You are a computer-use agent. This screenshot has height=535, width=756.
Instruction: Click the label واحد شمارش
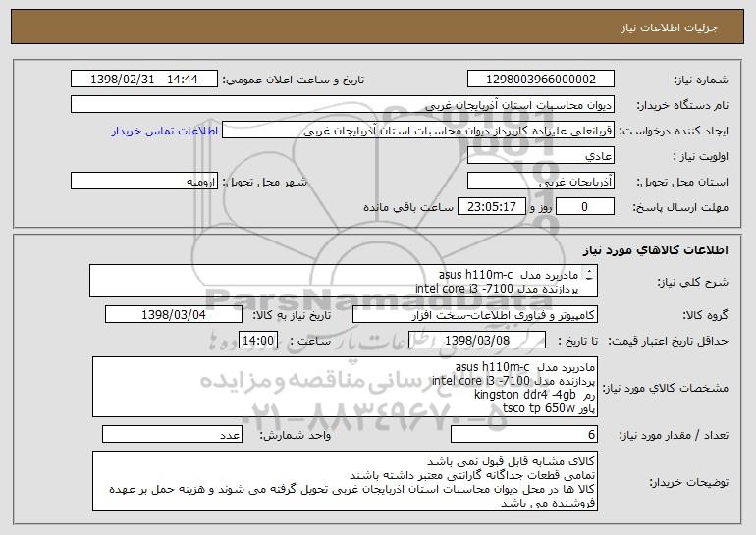[x=296, y=435]
